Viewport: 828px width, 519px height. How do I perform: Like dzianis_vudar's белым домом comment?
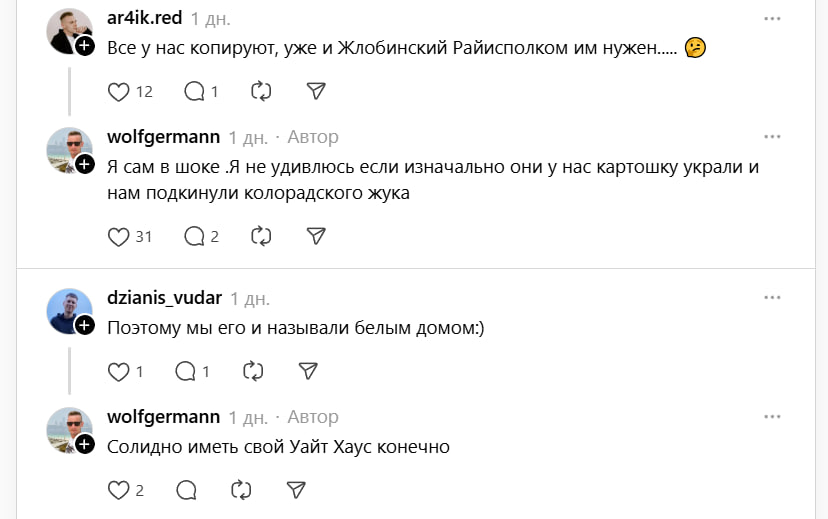(x=119, y=371)
